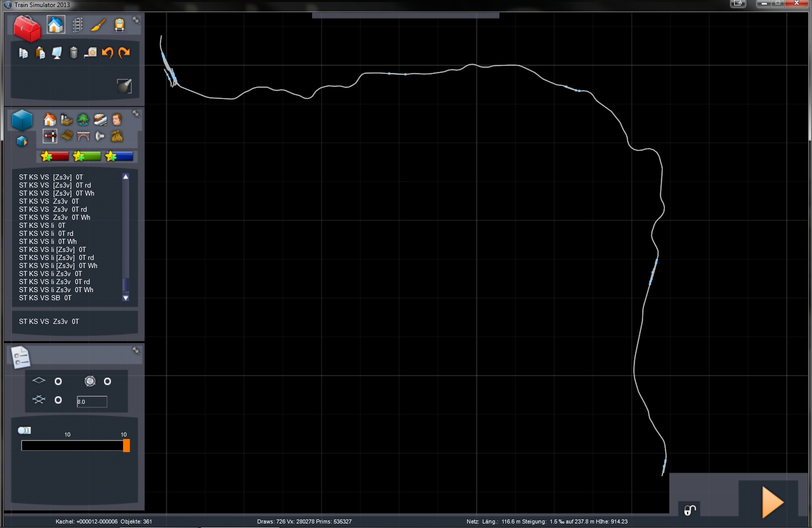The height and width of the screenshot is (528, 812).
Task: Select list item 'ST KS VS li [Zs3v] 0T'
Action: click(x=53, y=249)
